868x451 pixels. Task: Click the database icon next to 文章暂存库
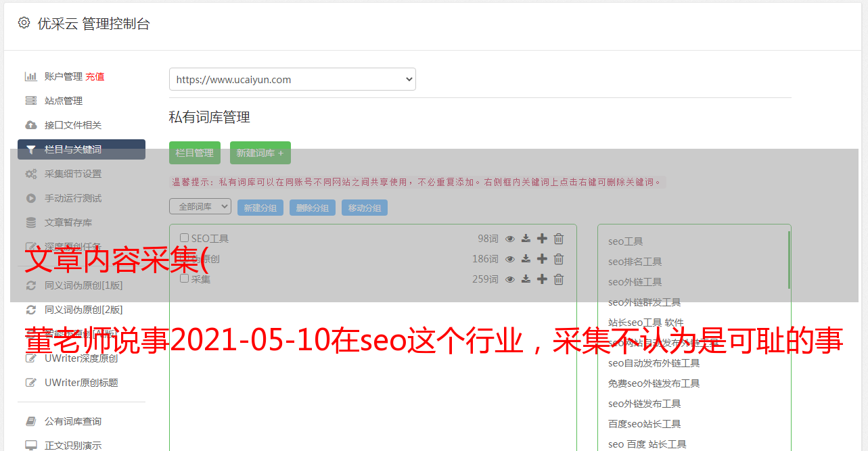[31, 222]
